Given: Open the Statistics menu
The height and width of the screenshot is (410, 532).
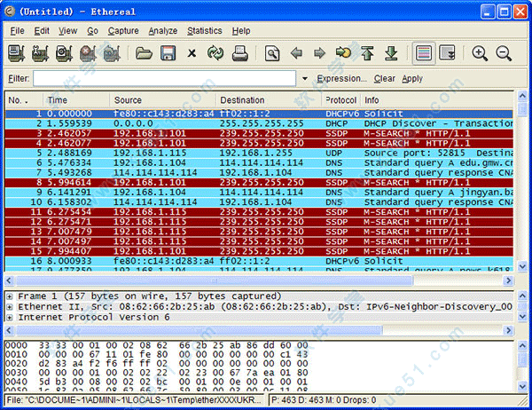Looking at the screenshot, I should [x=205, y=31].
